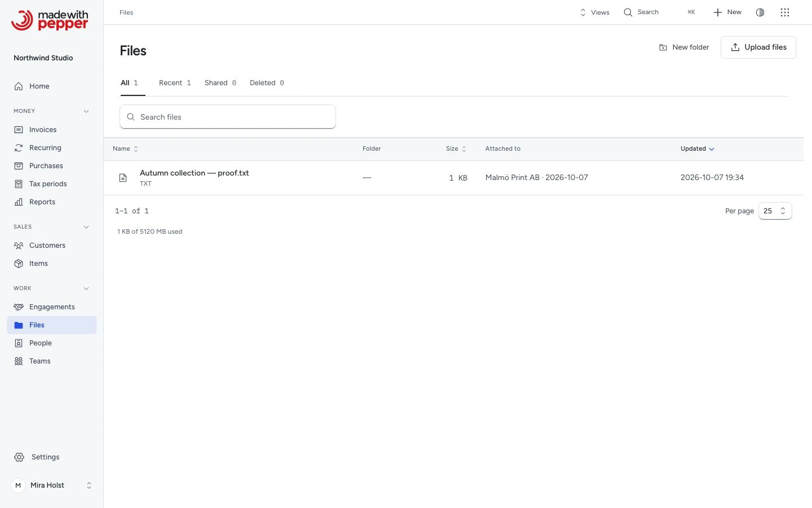Collapse the MONEY section
Screen dimensions: 812x508
[86, 111]
